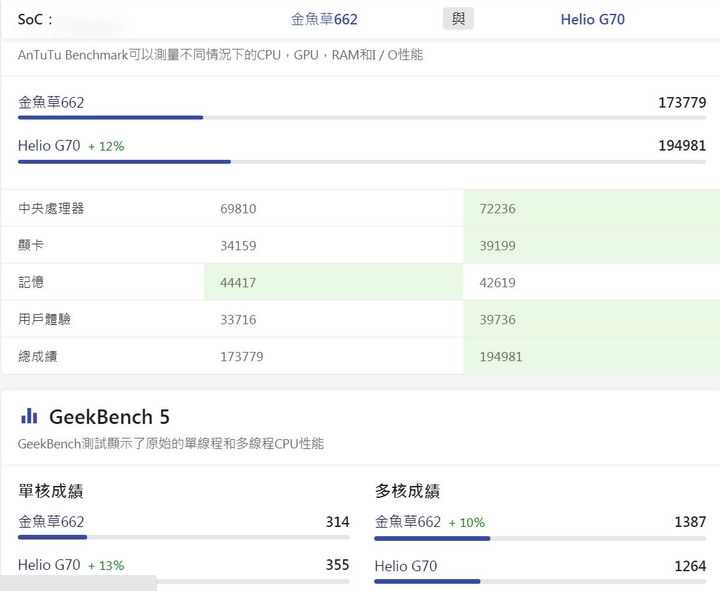This screenshot has height=591, width=720.
Task: Click multi-core score 1387
Action: (690, 522)
